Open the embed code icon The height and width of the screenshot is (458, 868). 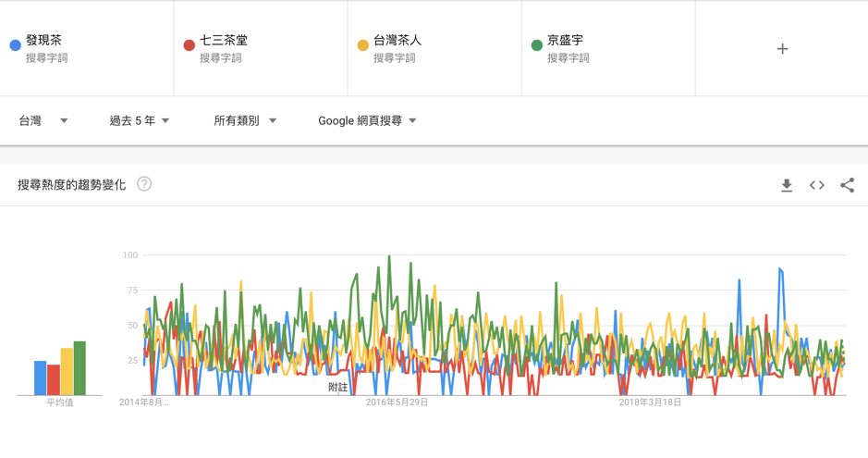pos(816,185)
